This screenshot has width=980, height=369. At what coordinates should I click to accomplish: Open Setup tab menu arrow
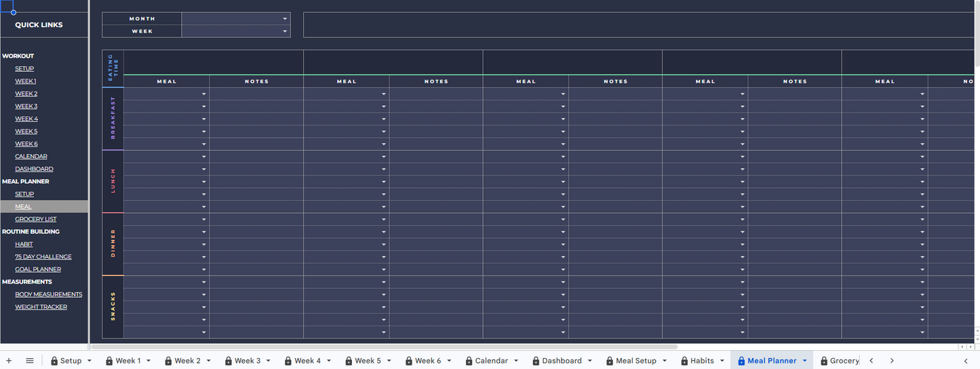(x=89, y=361)
